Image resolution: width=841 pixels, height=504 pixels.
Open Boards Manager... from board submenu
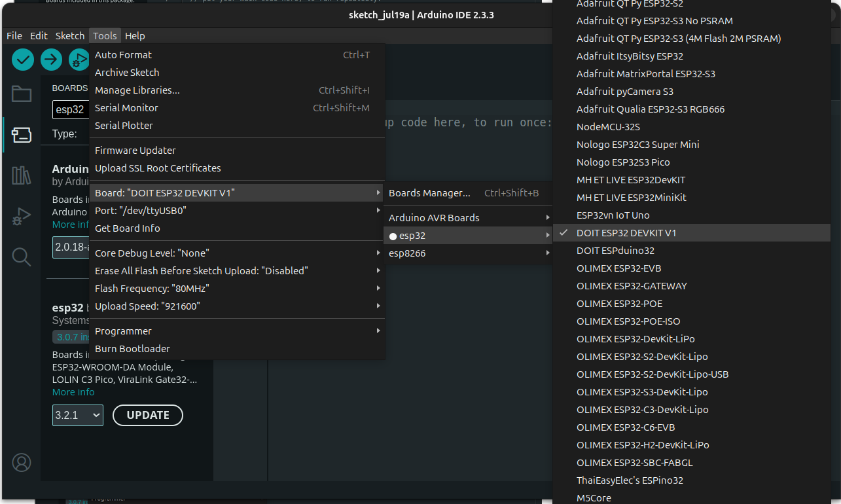click(x=468, y=193)
